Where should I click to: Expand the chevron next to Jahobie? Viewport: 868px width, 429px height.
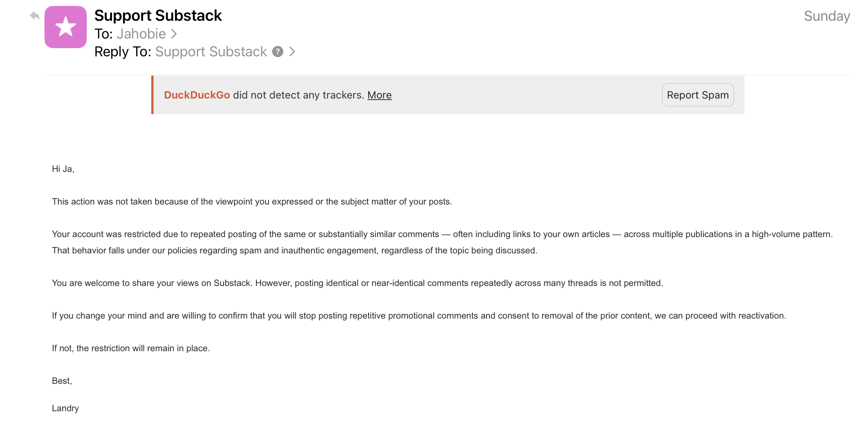(174, 34)
